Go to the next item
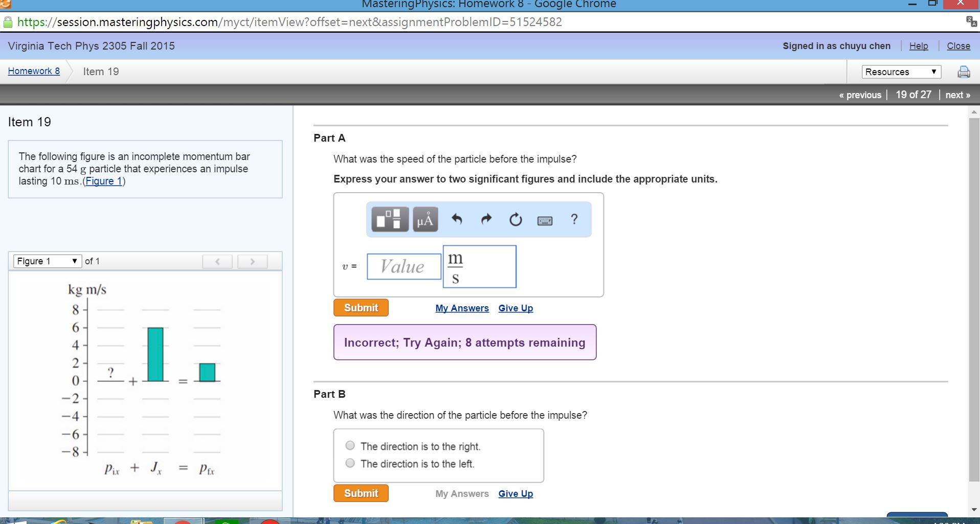The height and width of the screenshot is (524, 980). coord(957,95)
